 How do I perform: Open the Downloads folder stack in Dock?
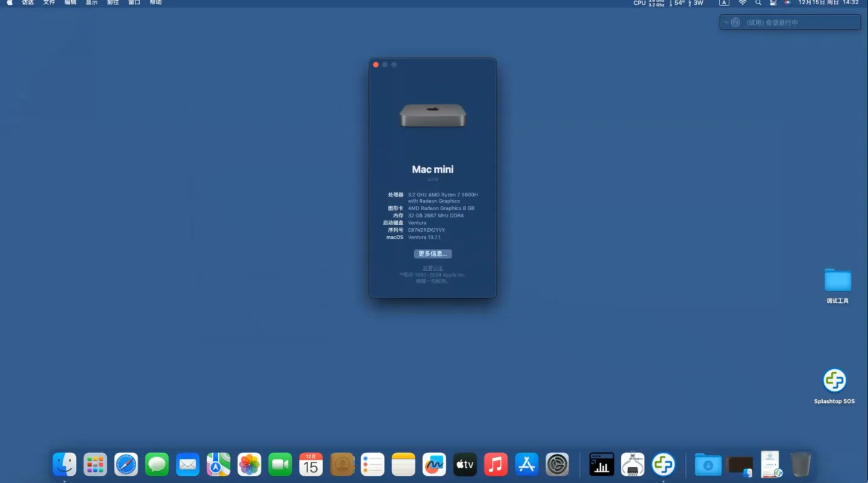[x=708, y=464]
